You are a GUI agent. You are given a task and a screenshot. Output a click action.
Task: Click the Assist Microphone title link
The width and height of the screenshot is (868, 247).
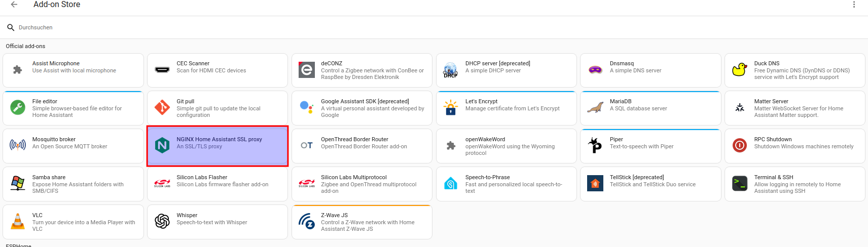(x=56, y=63)
